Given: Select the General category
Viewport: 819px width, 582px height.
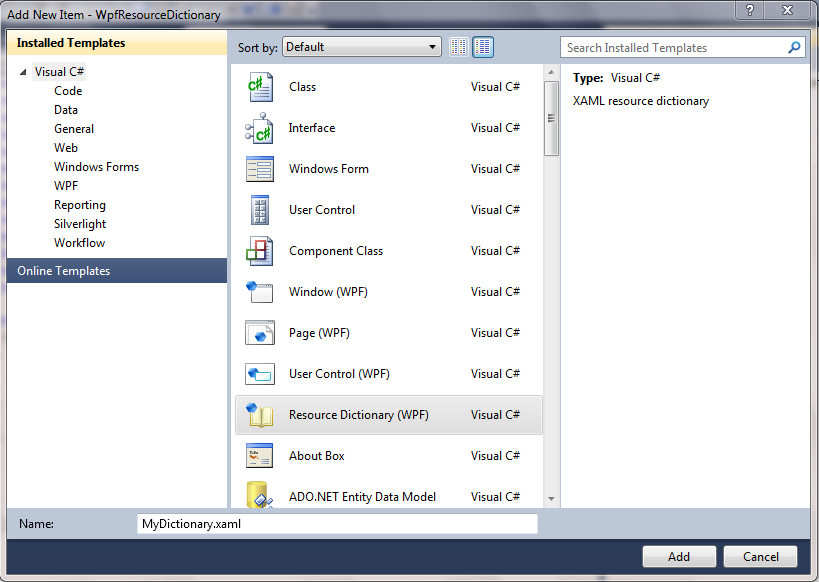Looking at the screenshot, I should click(74, 129).
